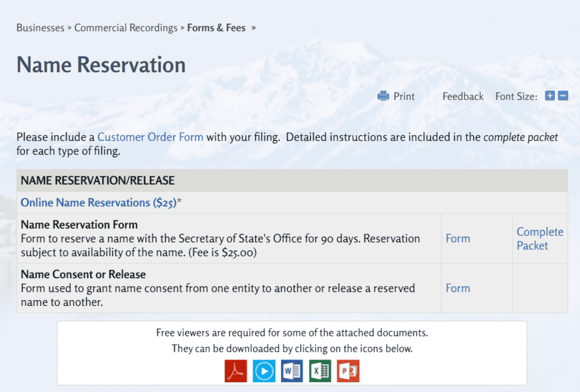Image resolution: width=580 pixels, height=392 pixels.
Task: Open the Form link for Name Consent or Release
Action: click(x=457, y=288)
